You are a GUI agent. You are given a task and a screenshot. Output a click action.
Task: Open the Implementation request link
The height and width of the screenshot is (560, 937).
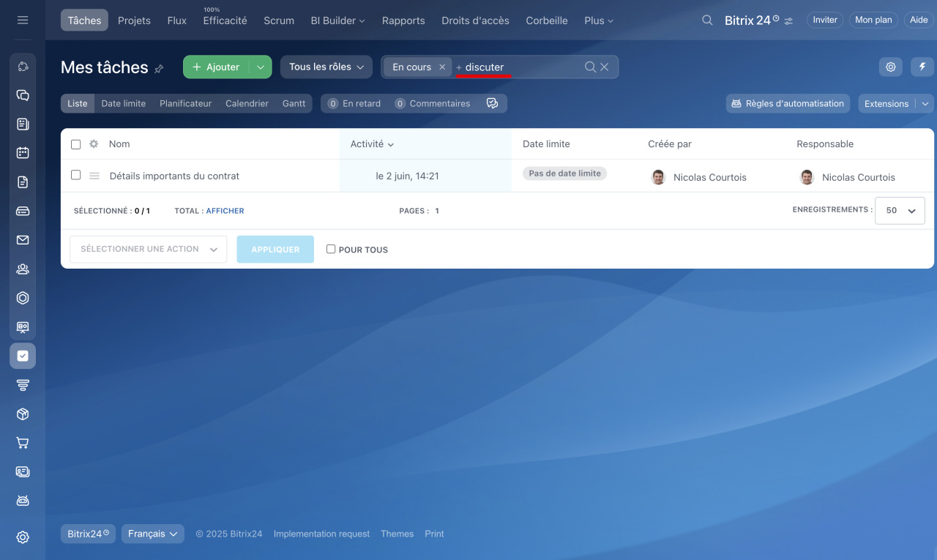321,534
